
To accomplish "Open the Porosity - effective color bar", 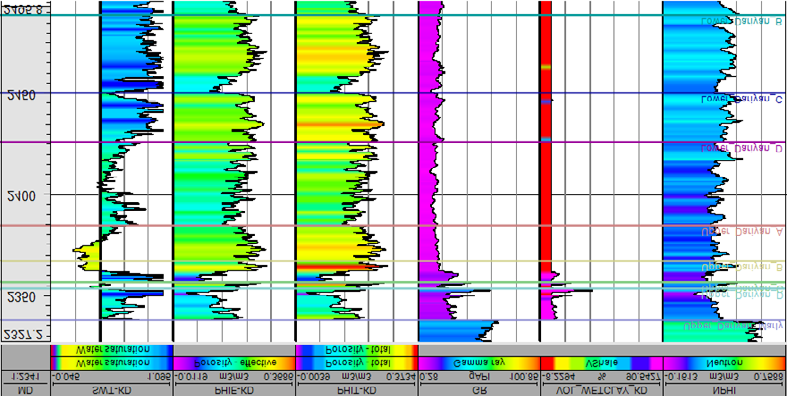I will (234, 363).
